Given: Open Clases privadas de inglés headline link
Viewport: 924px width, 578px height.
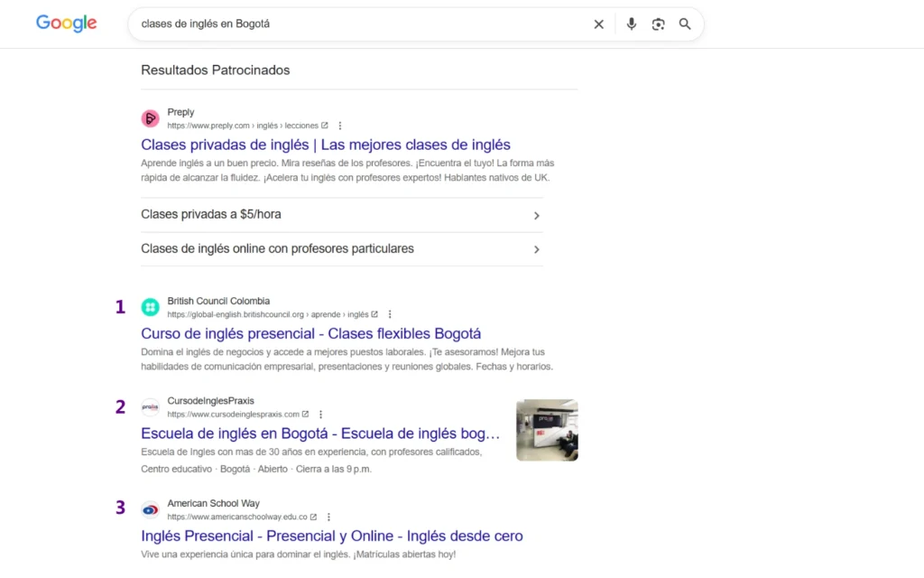Looking at the screenshot, I should [x=325, y=144].
